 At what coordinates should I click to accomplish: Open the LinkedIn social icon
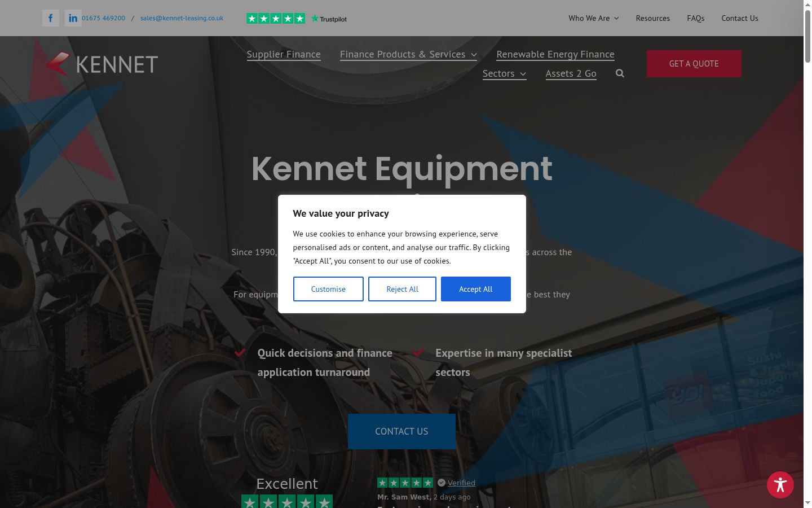[73, 18]
